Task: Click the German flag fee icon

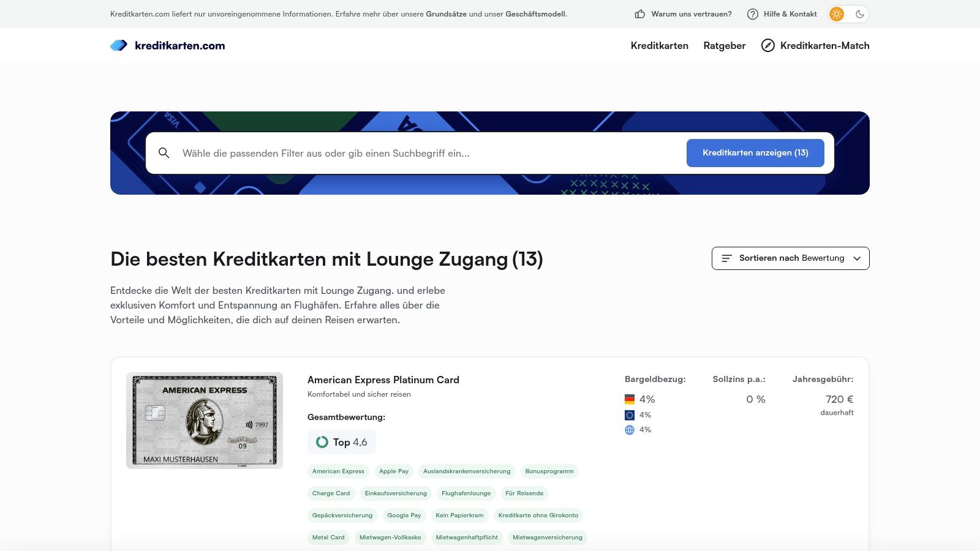Action: (x=630, y=399)
